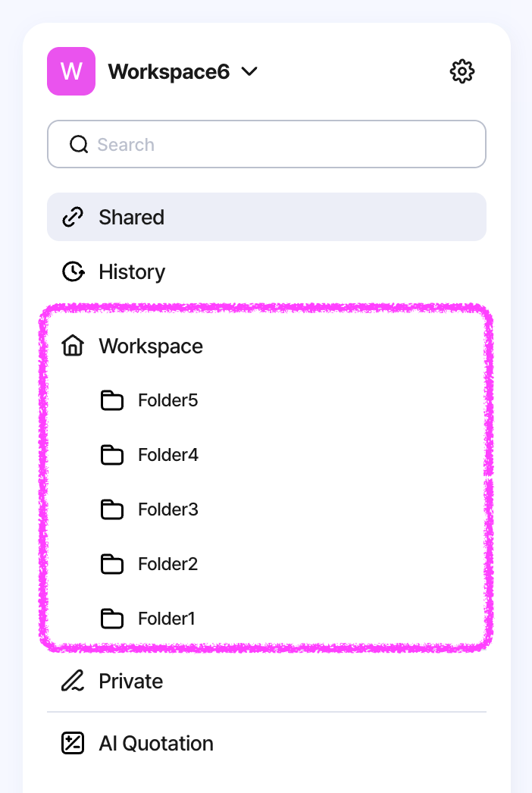Image resolution: width=532 pixels, height=793 pixels.
Task: Collapse the Workspace section
Action: [x=267, y=346]
